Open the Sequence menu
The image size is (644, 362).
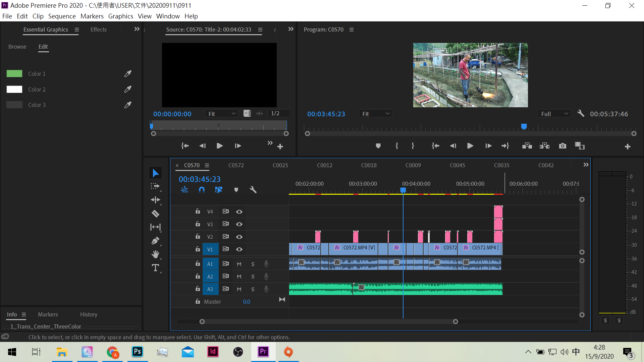[62, 16]
